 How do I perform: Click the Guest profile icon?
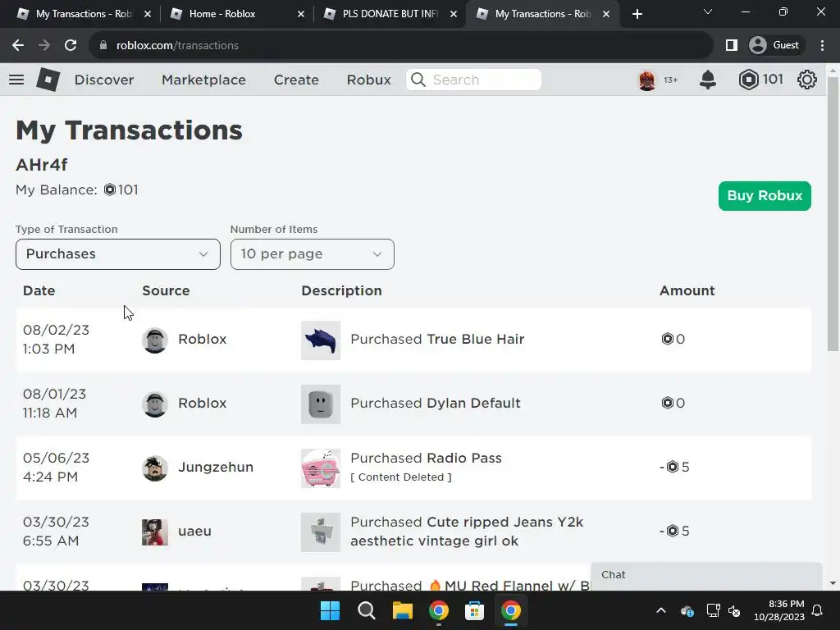(x=757, y=45)
